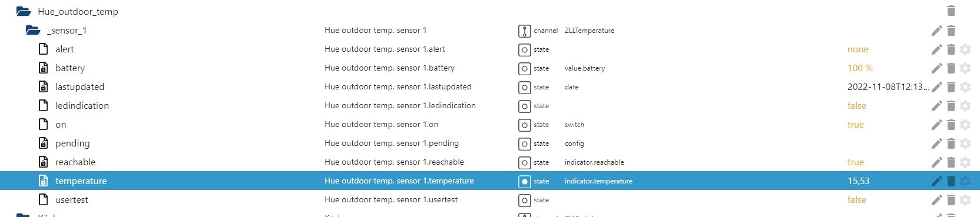Toggle the ledindication value false
This screenshot has width=980, height=217.
[857, 106]
